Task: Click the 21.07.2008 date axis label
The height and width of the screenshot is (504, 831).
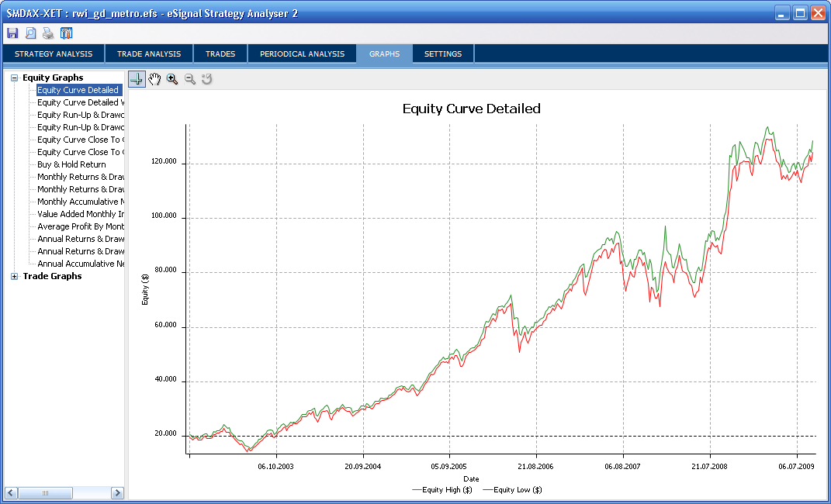Action: coord(710,467)
